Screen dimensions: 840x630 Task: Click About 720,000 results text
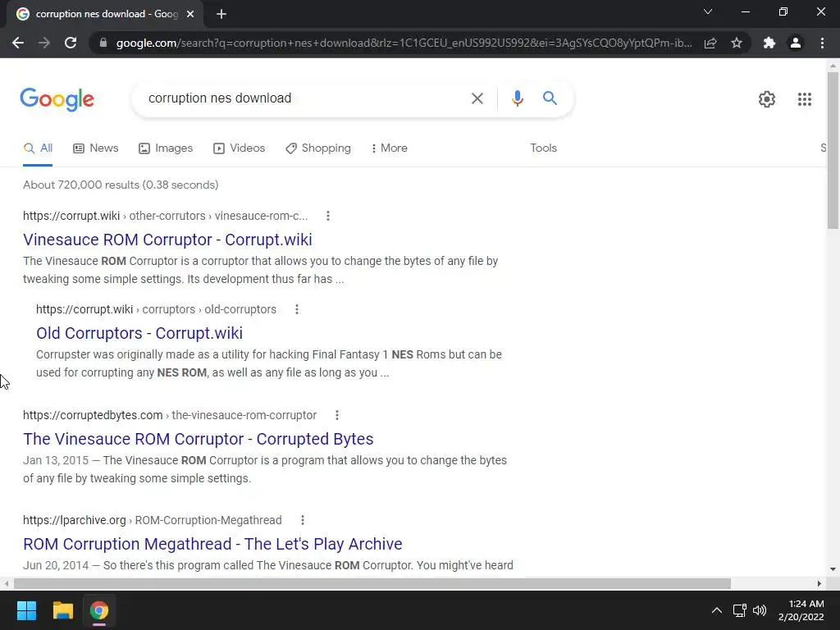(121, 185)
